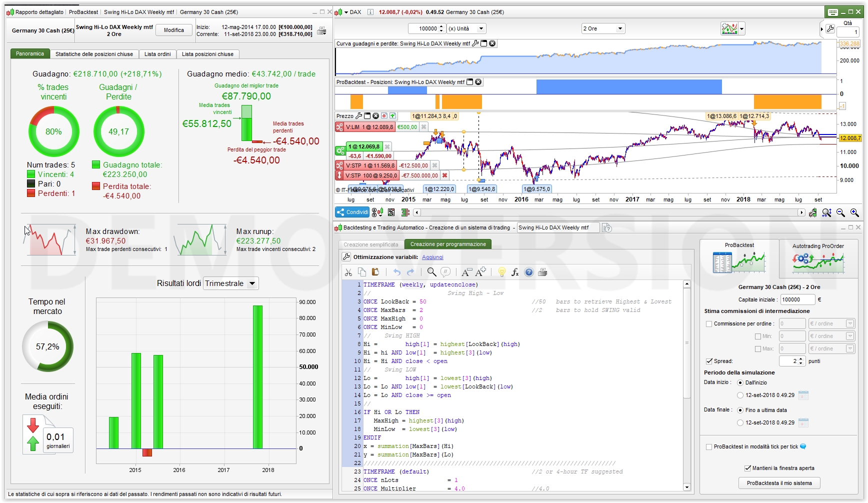
Task: Open the 2 Ore timeframe dropdown
Action: (603, 29)
